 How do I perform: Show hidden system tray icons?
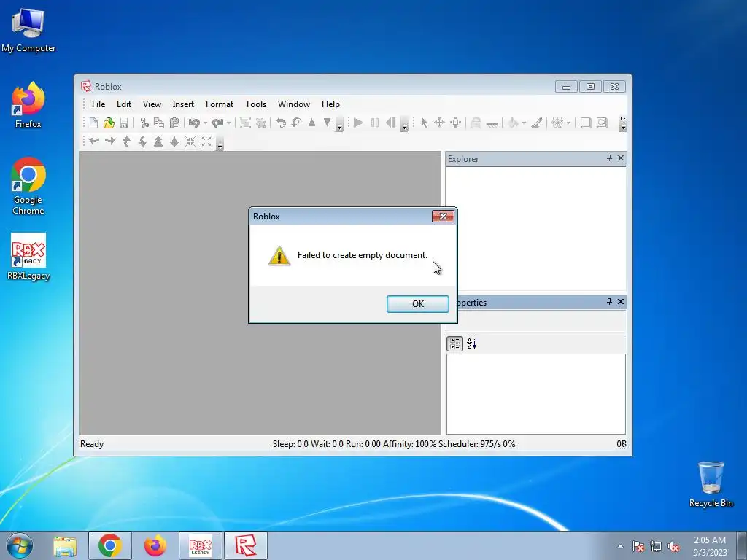click(x=620, y=546)
